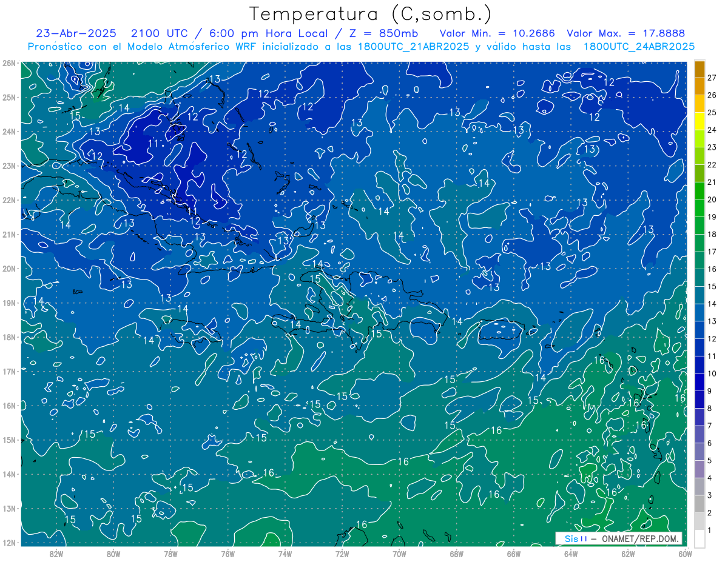This screenshot has width=728, height=562.
Task: Click the longitude axis label "74W"
Action: point(285,554)
